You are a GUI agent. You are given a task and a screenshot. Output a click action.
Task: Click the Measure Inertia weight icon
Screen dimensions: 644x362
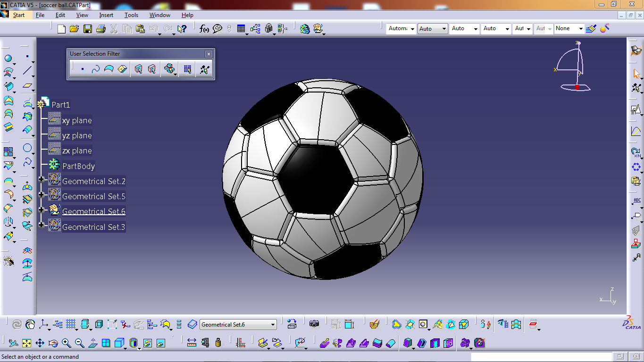(218, 343)
